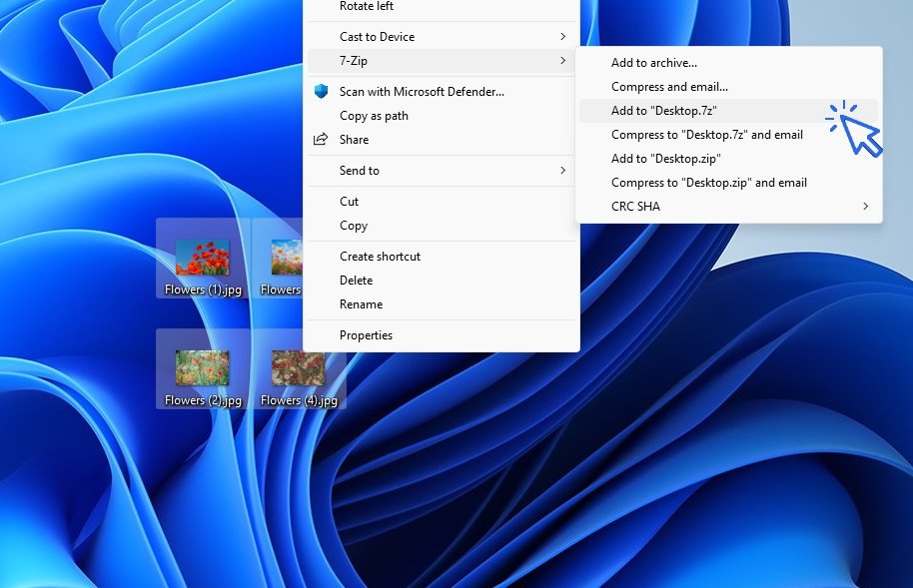The image size is (913, 588).
Task: Click Compress to "Desktop.7z" and email
Action: (x=706, y=135)
